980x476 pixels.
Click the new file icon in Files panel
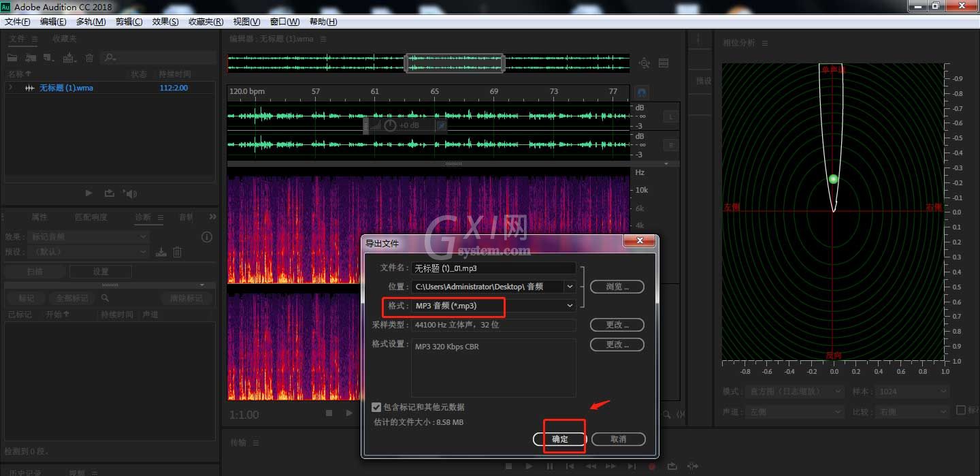[48, 58]
